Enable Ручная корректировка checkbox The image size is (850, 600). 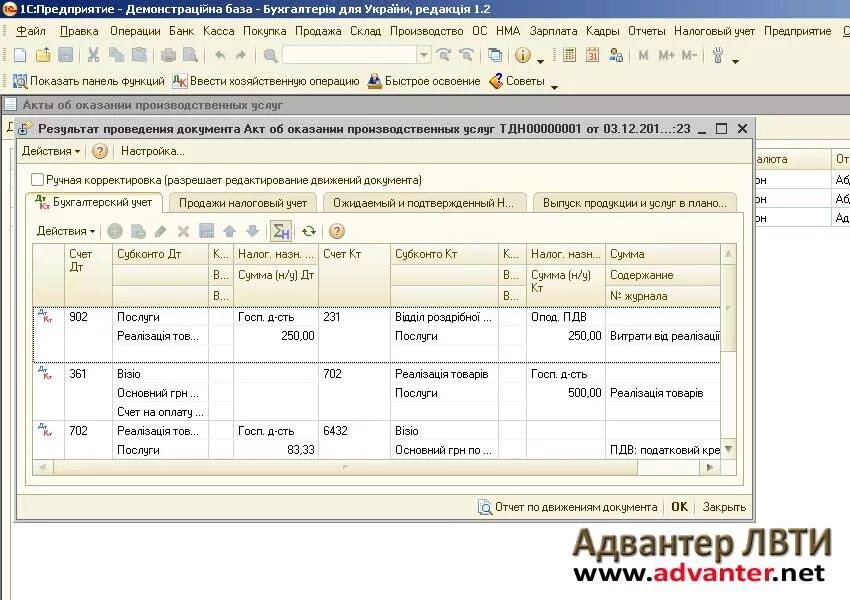coord(37,179)
